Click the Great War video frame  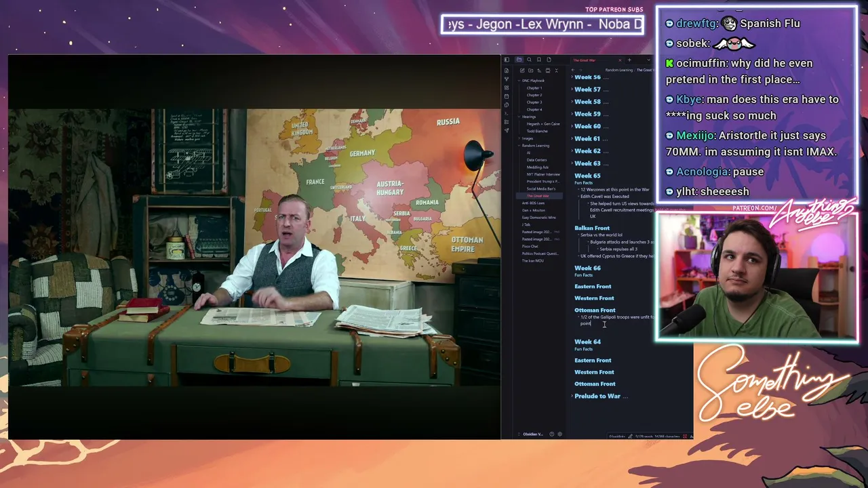pyautogui.click(x=254, y=247)
